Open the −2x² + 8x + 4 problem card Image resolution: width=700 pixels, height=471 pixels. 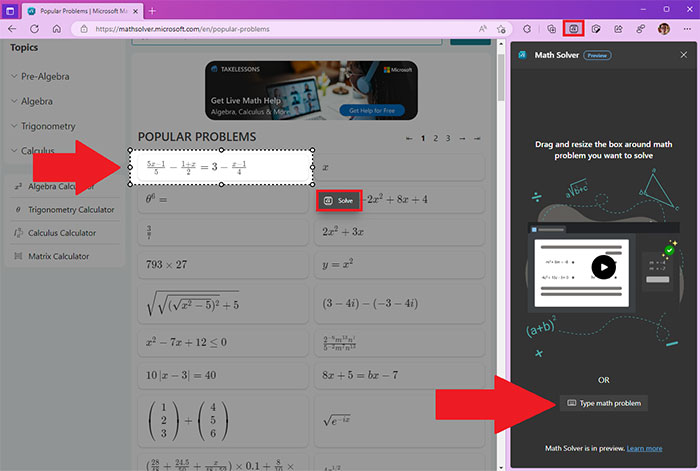point(399,199)
